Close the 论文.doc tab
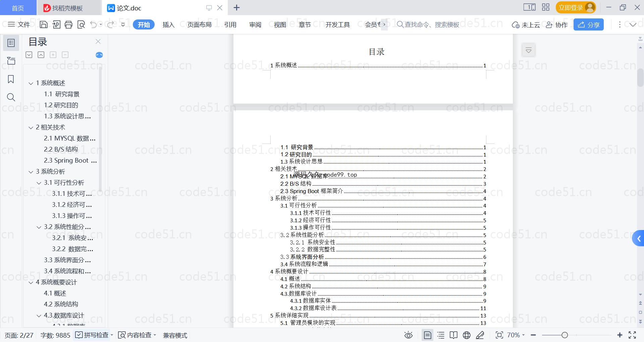Image resolution: width=644 pixels, height=342 pixels. (220, 8)
